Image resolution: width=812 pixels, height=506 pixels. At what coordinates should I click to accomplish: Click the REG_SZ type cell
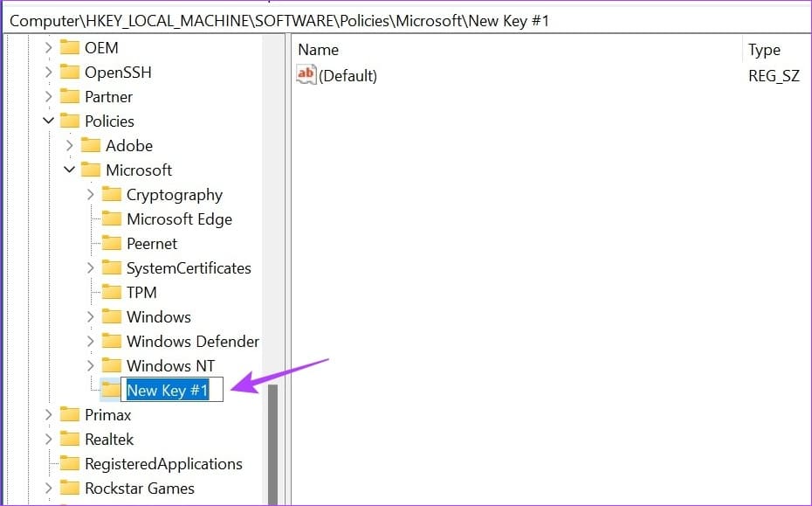point(774,76)
